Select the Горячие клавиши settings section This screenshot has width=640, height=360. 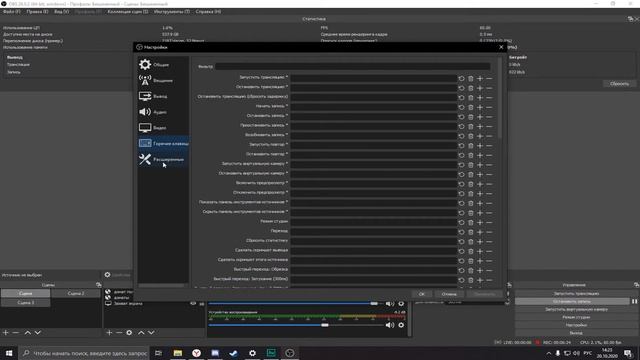(x=163, y=143)
